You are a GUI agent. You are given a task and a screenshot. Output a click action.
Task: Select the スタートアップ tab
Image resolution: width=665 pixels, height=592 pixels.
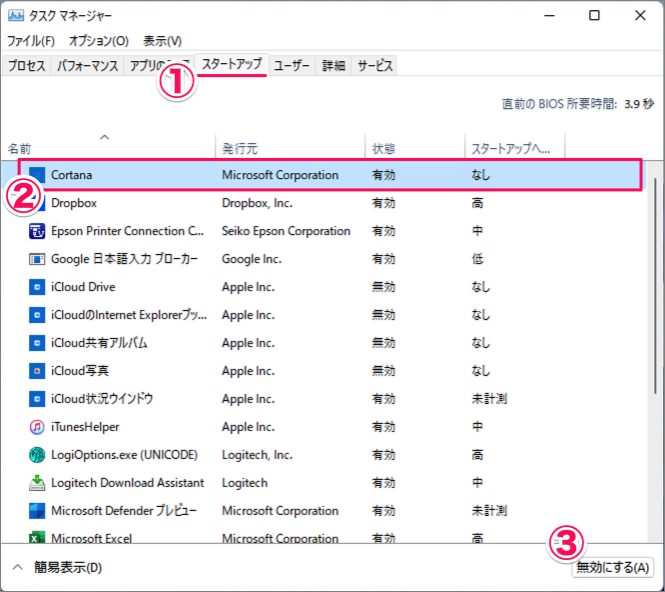tap(232, 64)
